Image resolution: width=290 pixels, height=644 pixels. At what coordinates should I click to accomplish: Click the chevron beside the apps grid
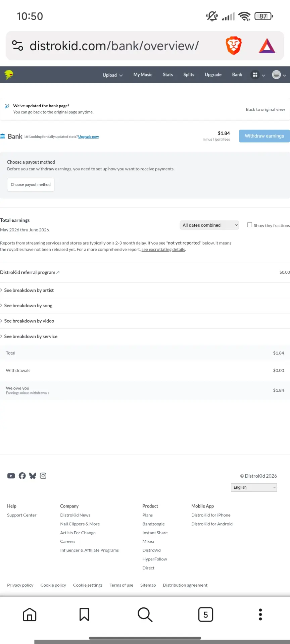coord(263,75)
